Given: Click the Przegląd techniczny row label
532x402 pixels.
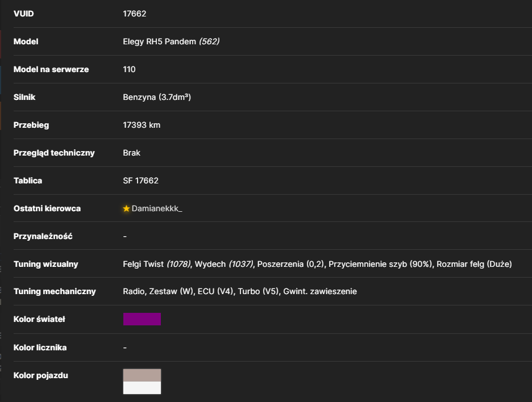Looking at the screenshot, I should click(x=54, y=153).
